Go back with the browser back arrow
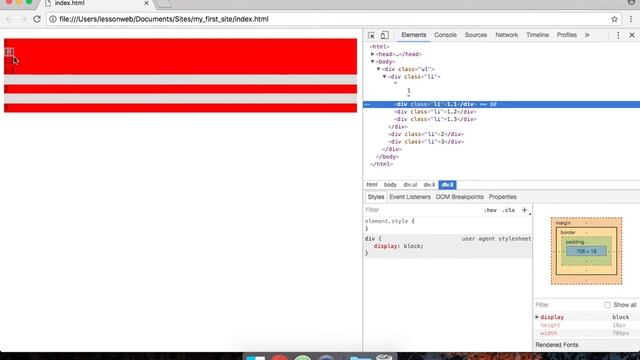Screen dimensions: 640x360 9,19
